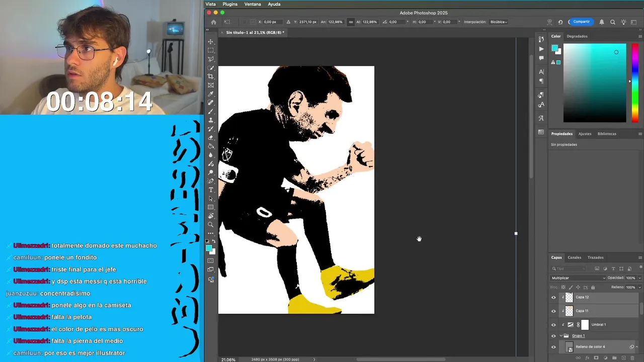Hide the Relleno de color 4 layer
This screenshot has width=644, height=362.
click(x=553, y=347)
